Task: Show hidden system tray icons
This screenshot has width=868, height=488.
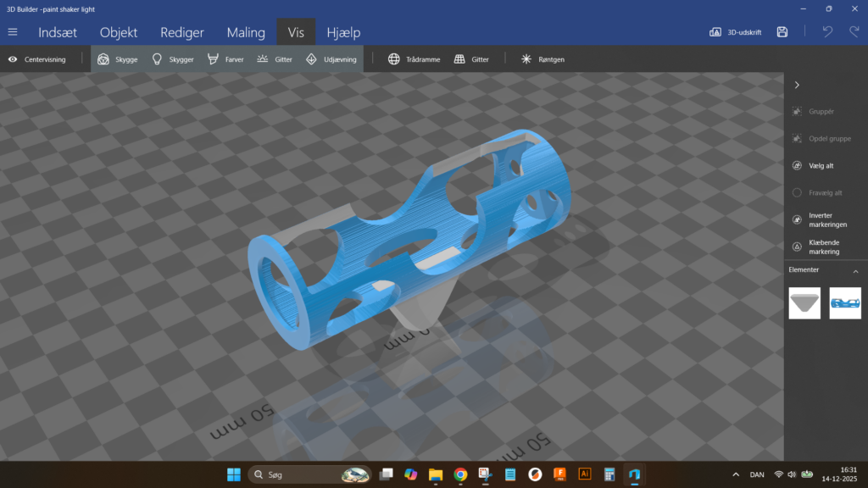Action: click(735, 474)
